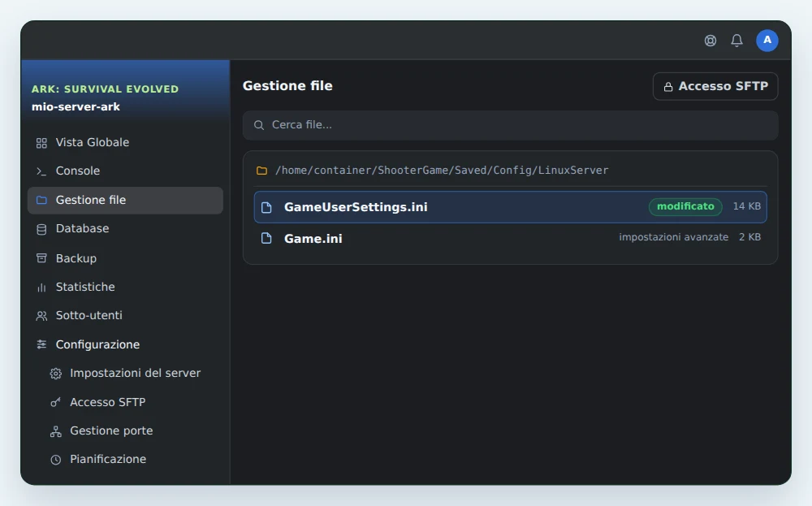Click the Gestione file page heading
Screen dimensions: 812x506
(x=287, y=86)
